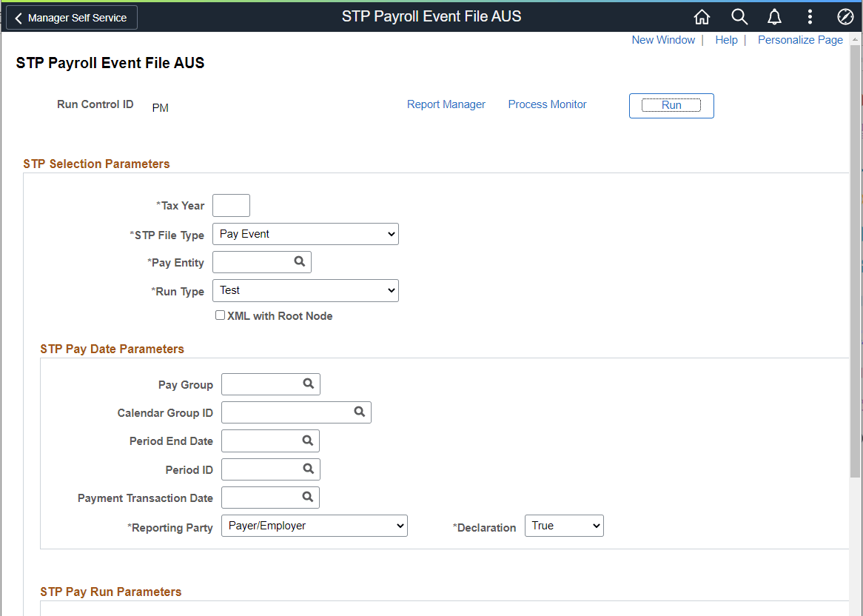The width and height of the screenshot is (863, 616).
Task: Open the Pay Entity lookup magnifier
Action: pos(299,261)
